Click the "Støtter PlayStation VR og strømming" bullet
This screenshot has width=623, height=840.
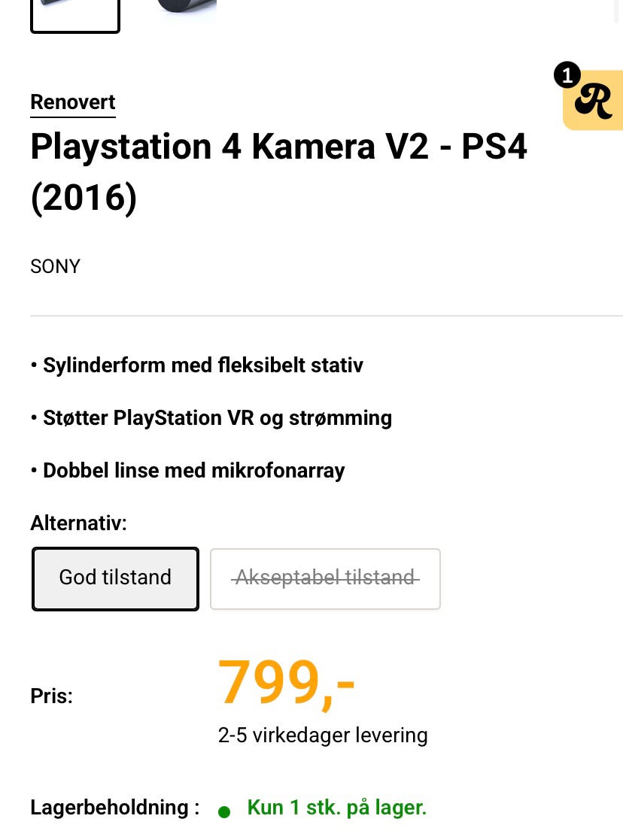217,418
